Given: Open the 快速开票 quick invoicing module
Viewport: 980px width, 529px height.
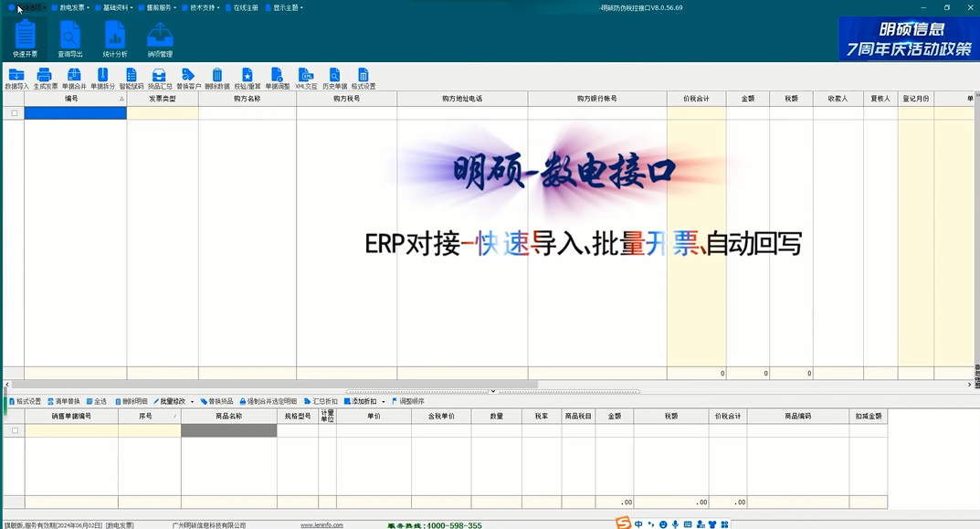Looking at the screenshot, I should [25, 39].
